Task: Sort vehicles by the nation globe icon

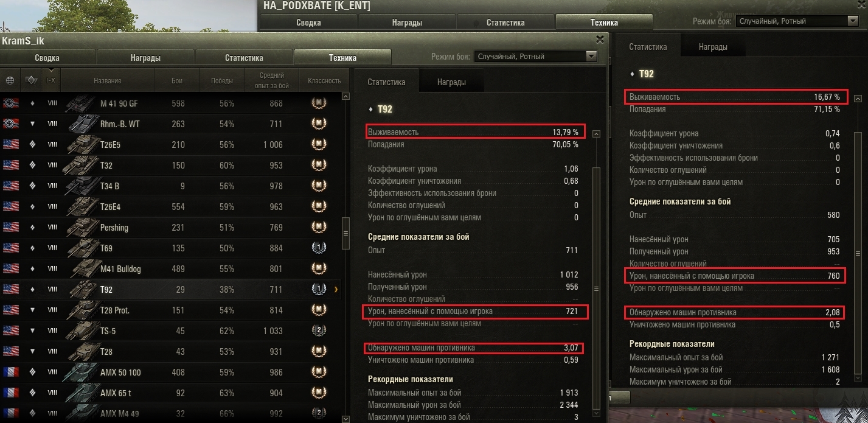Action: click(x=10, y=80)
